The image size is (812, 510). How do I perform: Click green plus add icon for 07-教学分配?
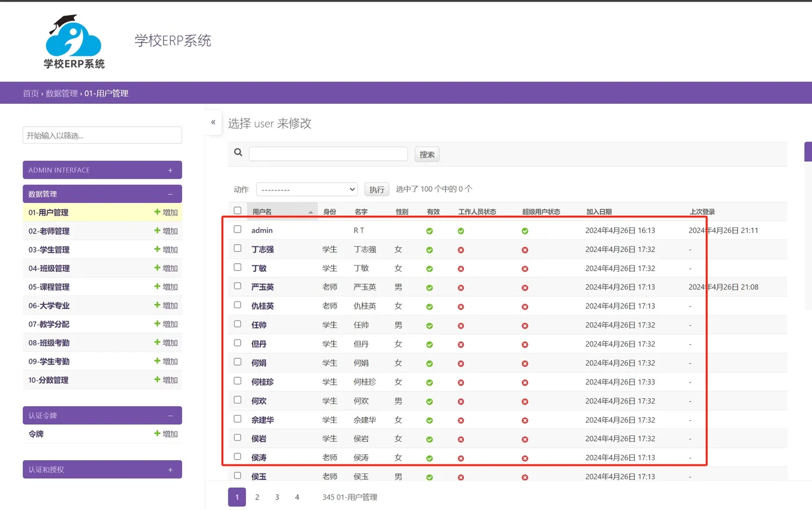coord(157,323)
